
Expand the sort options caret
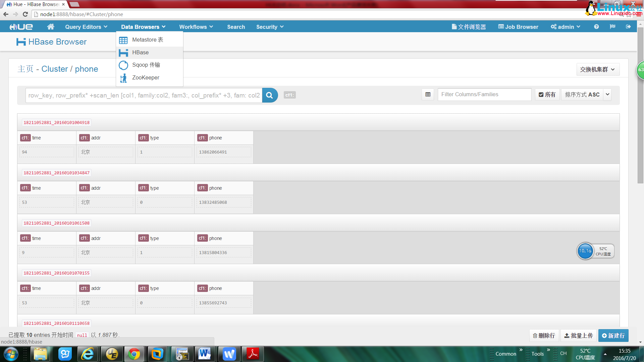[x=607, y=95]
